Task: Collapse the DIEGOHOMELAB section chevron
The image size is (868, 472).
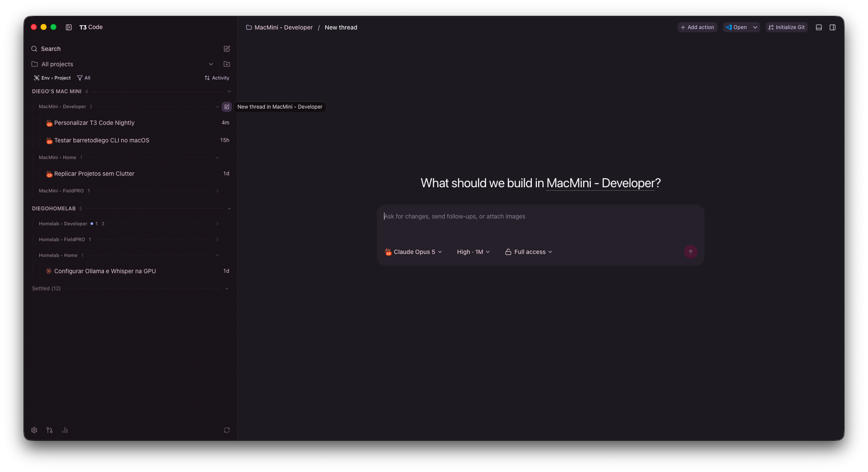Action: click(229, 209)
